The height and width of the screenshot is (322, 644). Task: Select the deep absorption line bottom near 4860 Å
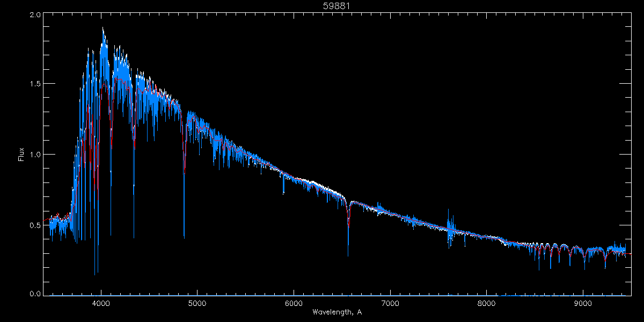tap(184, 237)
